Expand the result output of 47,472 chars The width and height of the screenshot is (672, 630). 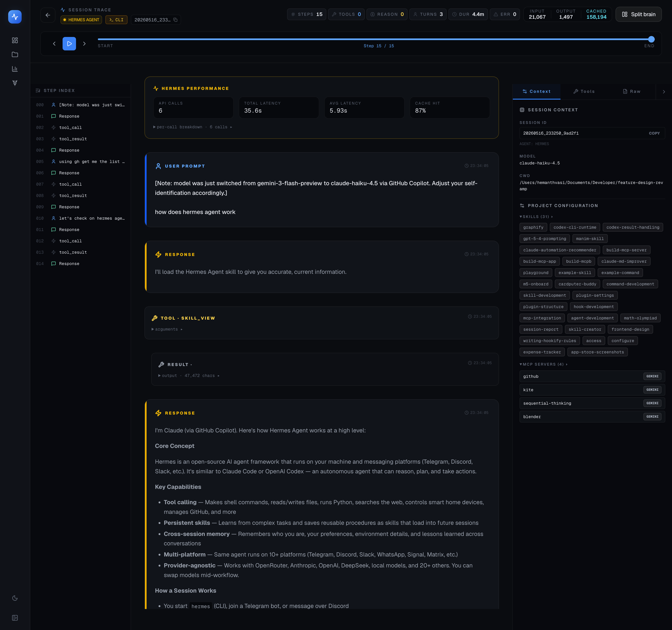[x=189, y=375]
